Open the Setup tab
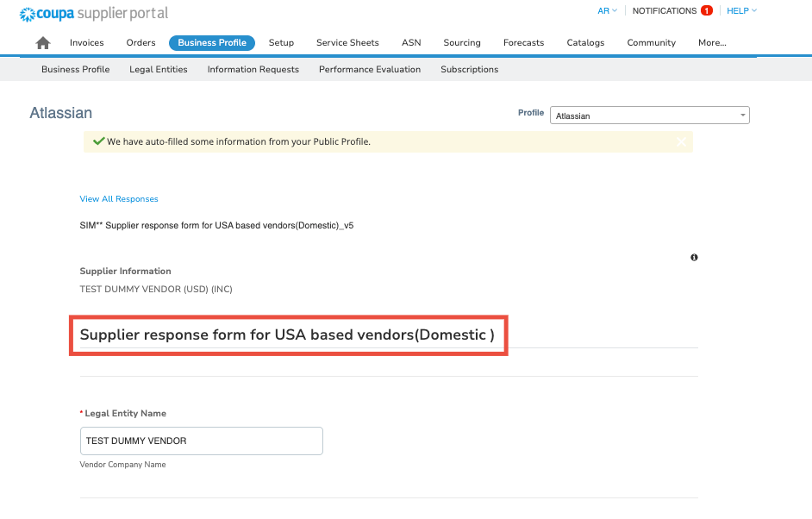This screenshot has height=519, width=812. click(281, 43)
